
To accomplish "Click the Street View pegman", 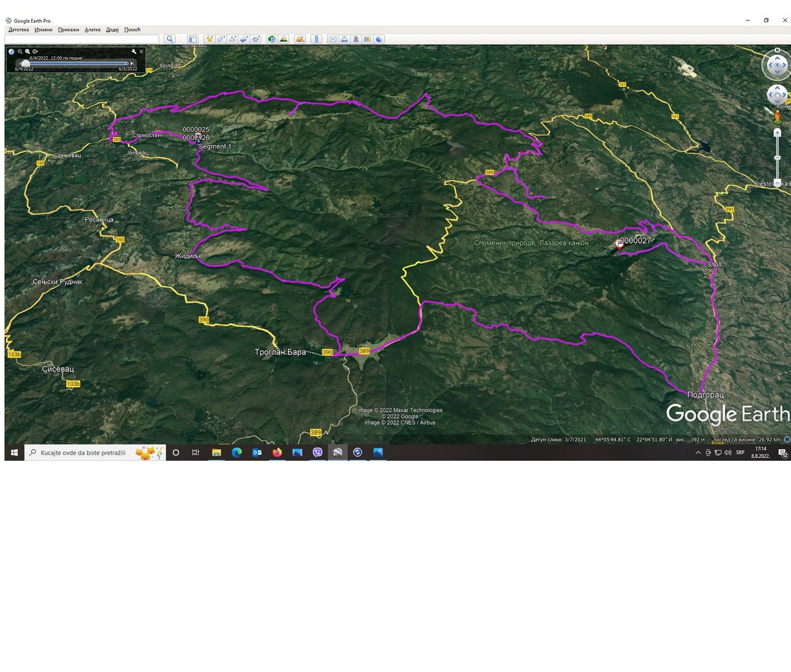I will pyautogui.click(x=778, y=117).
